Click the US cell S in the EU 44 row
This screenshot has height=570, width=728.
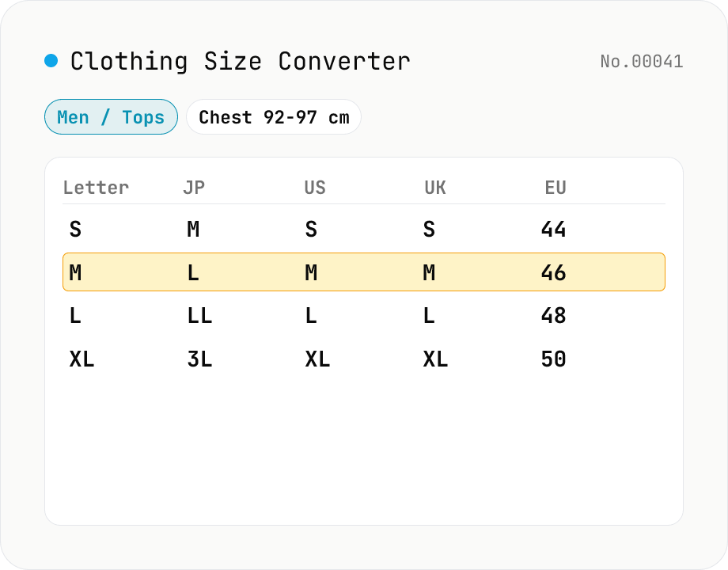click(311, 229)
